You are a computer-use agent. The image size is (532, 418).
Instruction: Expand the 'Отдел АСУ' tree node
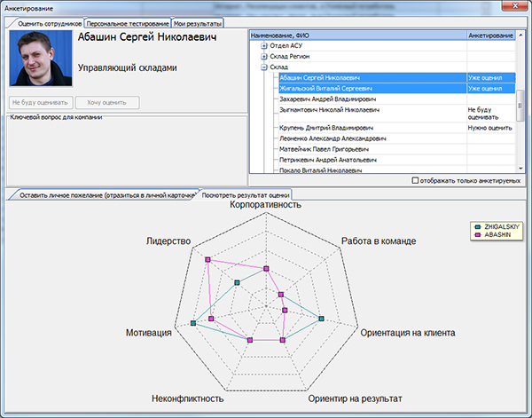pos(263,45)
